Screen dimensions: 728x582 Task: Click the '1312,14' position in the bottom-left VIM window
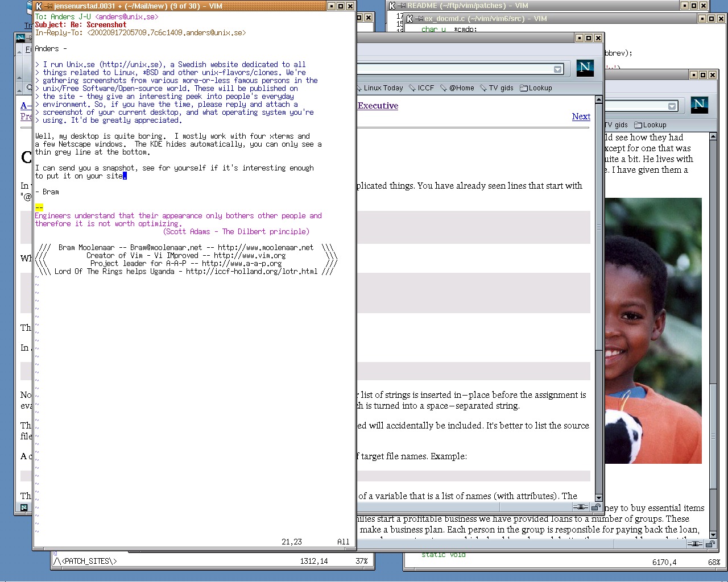pos(314,562)
